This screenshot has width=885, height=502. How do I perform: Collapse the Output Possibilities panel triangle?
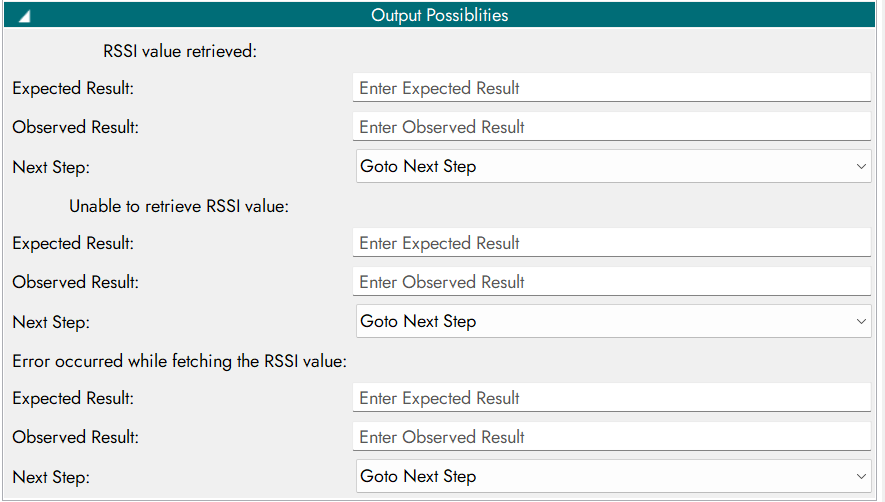coord(23,16)
